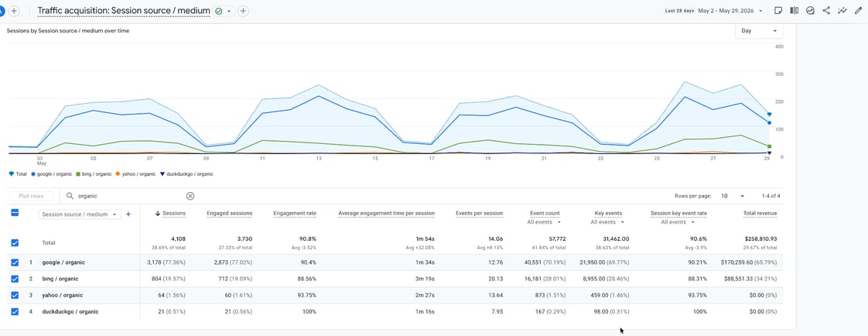
Task: Uncheck the google / organic row
Action: pos(15,262)
